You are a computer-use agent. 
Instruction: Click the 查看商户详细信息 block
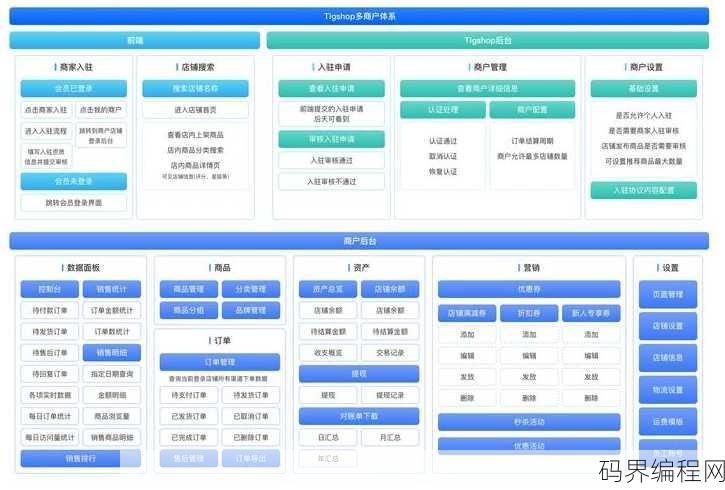pyautogui.click(x=487, y=88)
